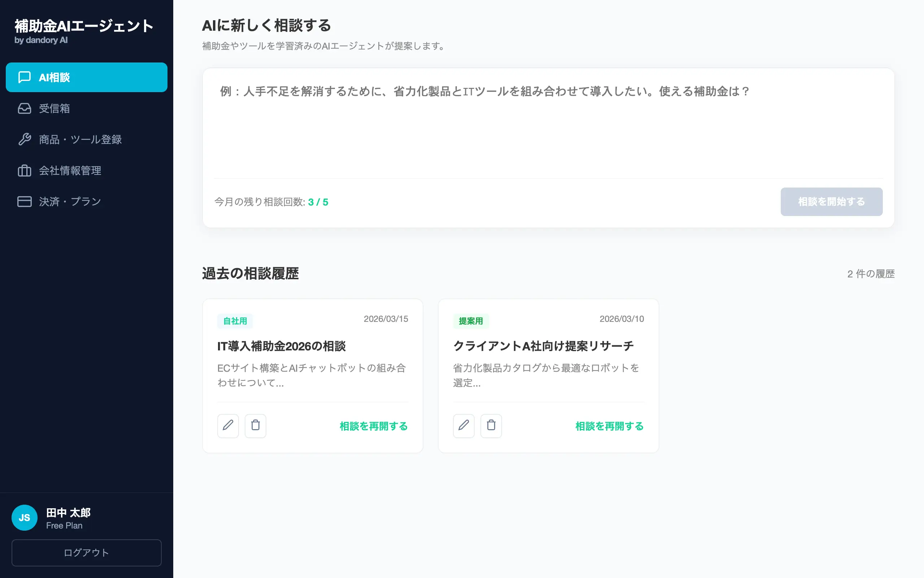Click the 受信箱 inbox tray icon
This screenshot has width=924, height=578.
tap(25, 109)
